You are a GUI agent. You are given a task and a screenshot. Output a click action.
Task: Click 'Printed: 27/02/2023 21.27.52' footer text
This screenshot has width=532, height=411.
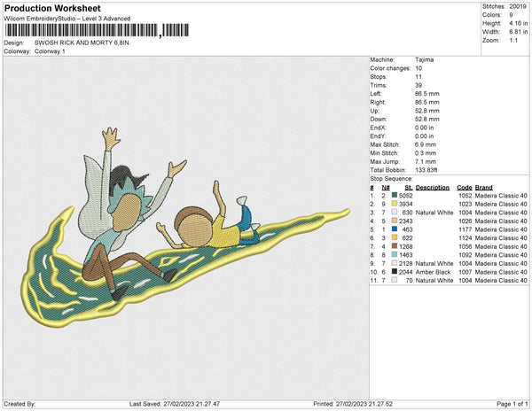[353, 404]
